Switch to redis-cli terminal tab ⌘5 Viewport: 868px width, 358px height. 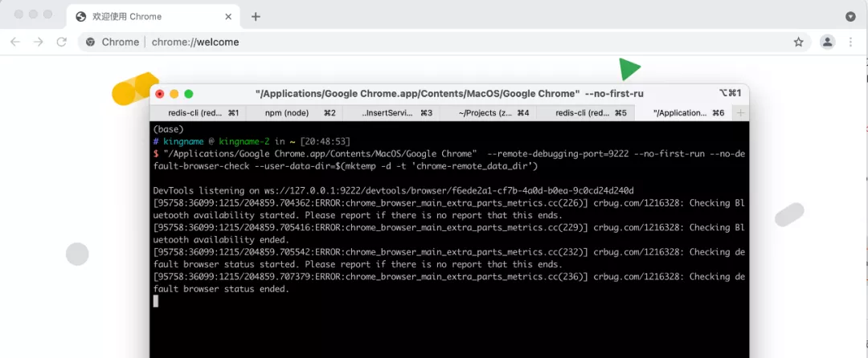point(585,112)
